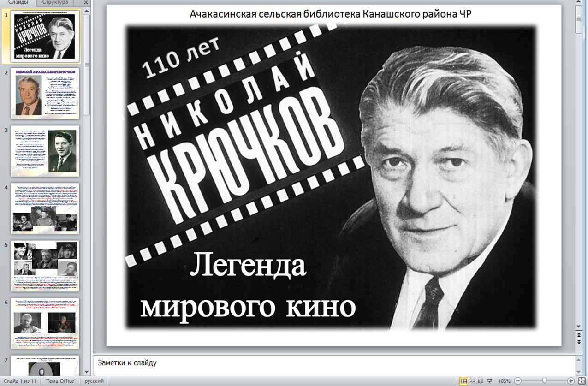The width and height of the screenshot is (588, 386).
Task: Click the zoom in plus button
Action: coord(571,381)
